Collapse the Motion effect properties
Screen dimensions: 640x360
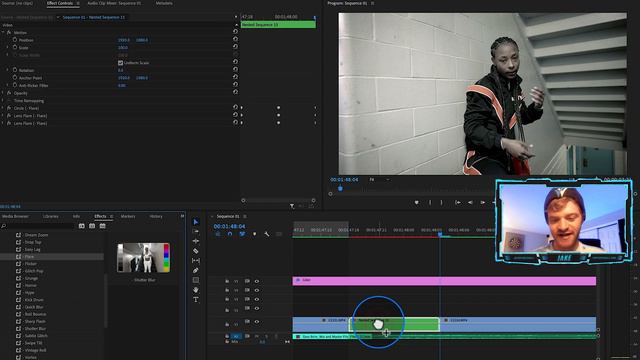coord(3,32)
